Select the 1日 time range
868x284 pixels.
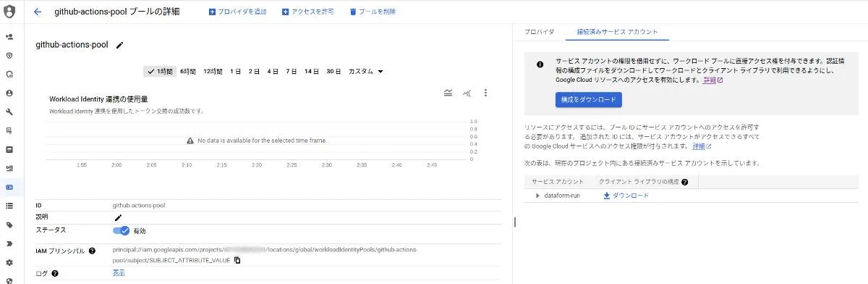[x=236, y=71]
